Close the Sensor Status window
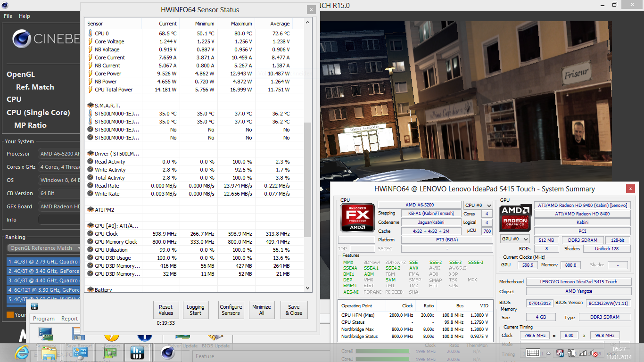The image size is (644, 362). click(311, 9)
